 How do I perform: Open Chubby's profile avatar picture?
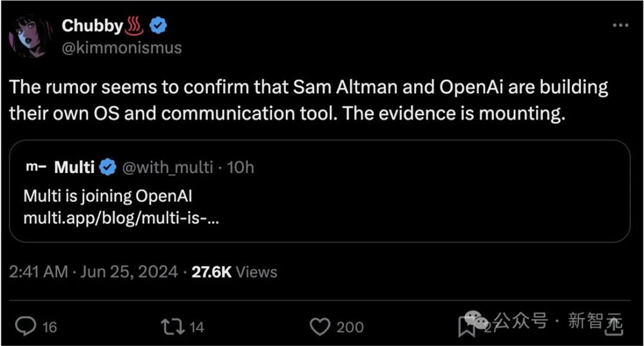click(29, 36)
